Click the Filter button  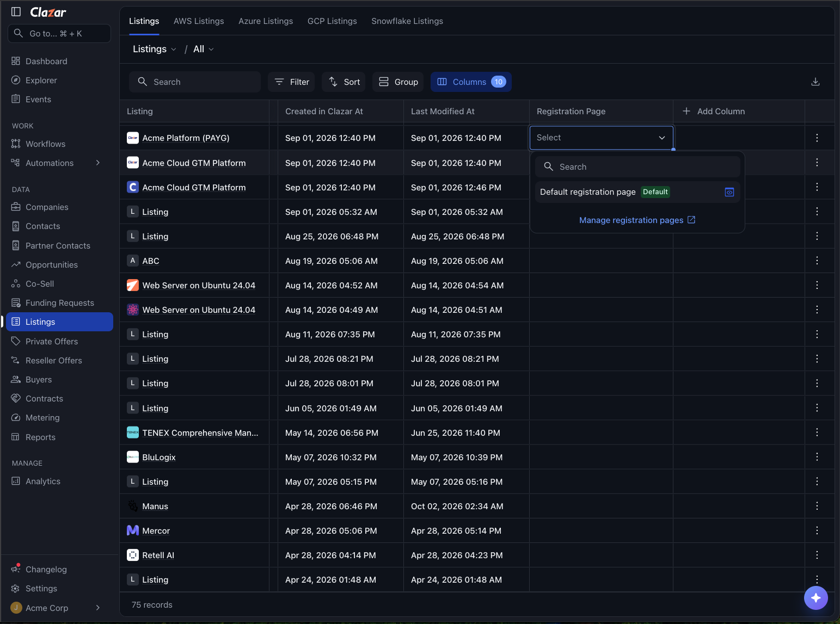click(291, 82)
